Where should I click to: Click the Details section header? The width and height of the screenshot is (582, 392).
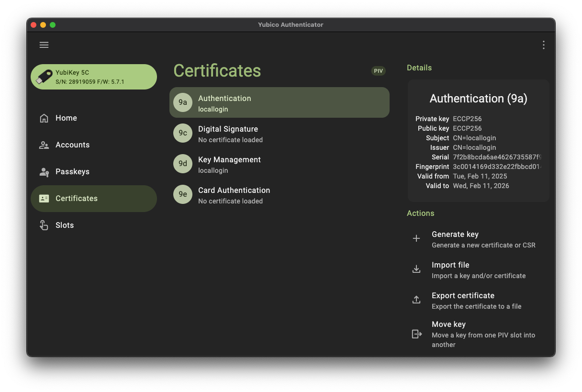tap(419, 68)
